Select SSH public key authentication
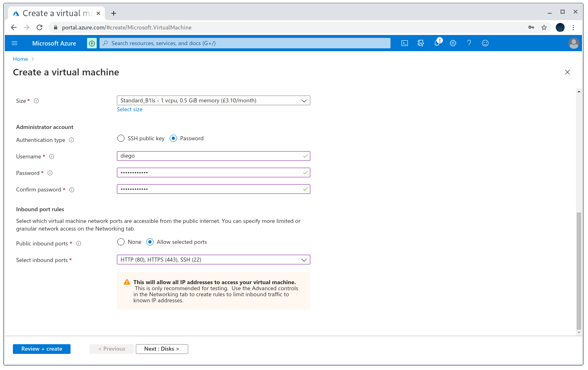 121,138
